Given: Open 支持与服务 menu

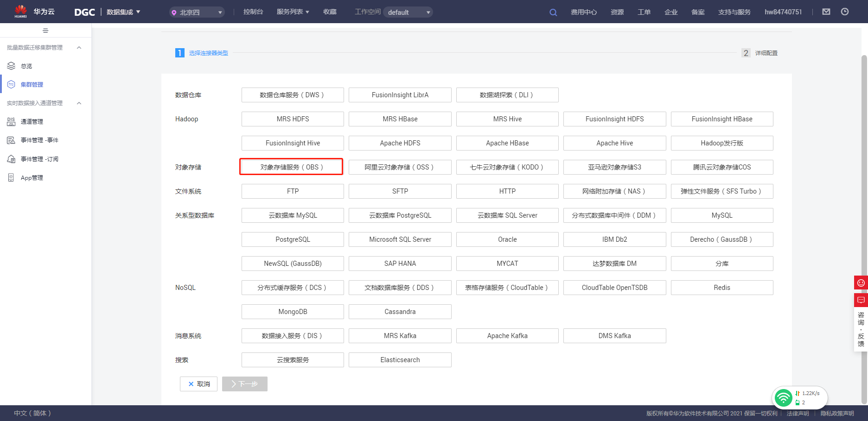Looking at the screenshot, I should tap(734, 12).
